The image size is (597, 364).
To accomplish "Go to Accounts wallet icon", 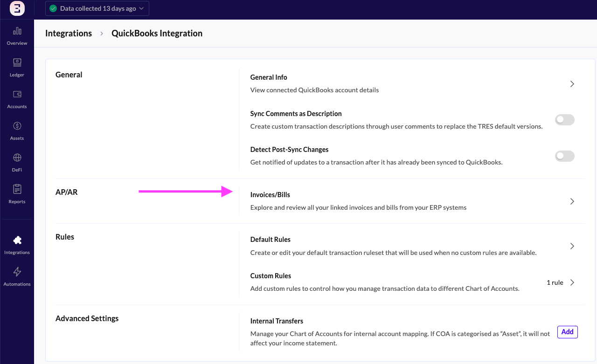I will click(17, 94).
